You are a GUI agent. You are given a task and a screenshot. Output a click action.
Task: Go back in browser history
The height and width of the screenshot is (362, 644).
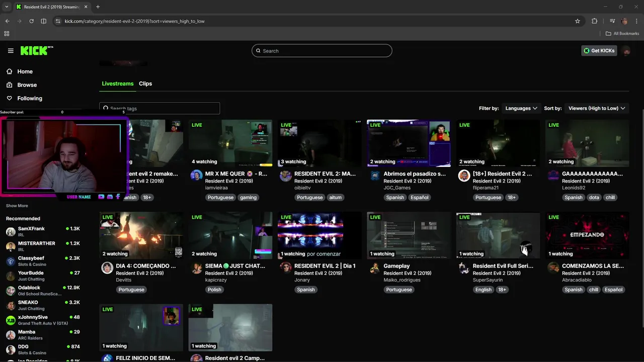[x=7, y=21]
